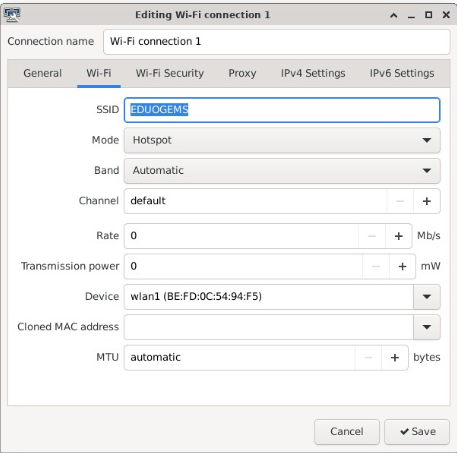Select the Proxy tab

[x=242, y=73]
